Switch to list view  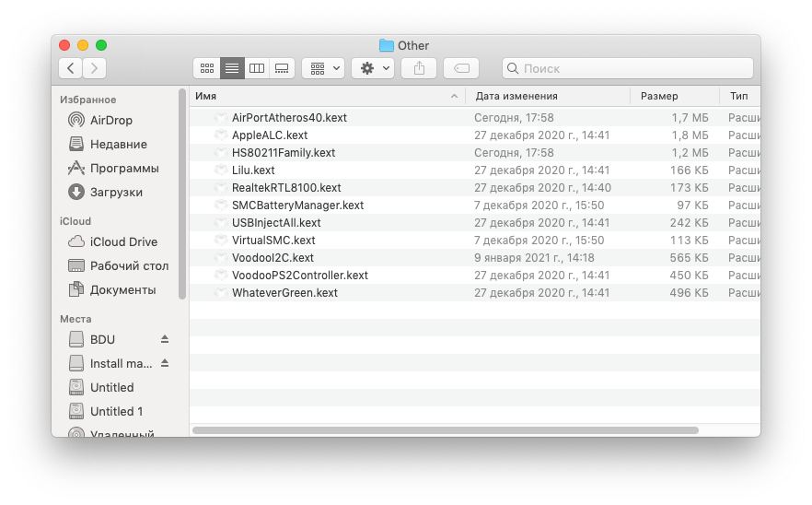point(232,68)
